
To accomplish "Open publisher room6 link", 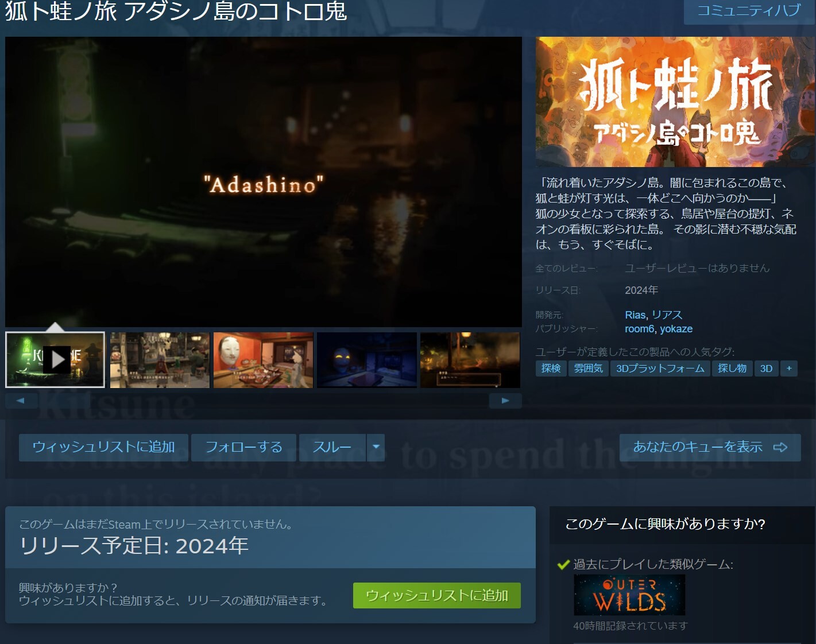I will pyautogui.click(x=640, y=329).
